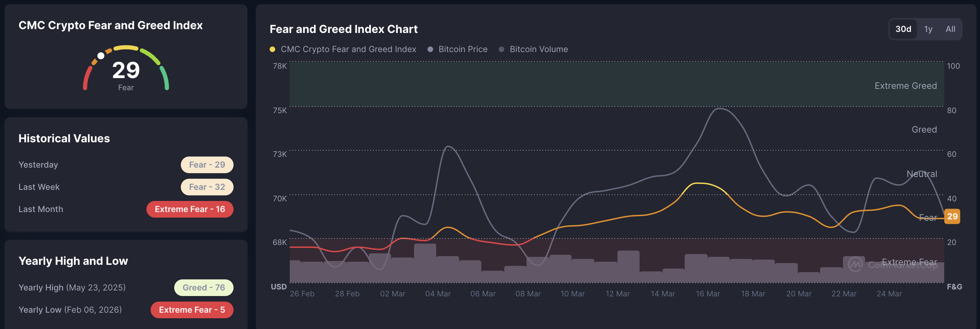Click the tallest volume bar near 04 Mar
Image resolution: width=980 pixels, height=329 pixels.
[x=424, y=262]
